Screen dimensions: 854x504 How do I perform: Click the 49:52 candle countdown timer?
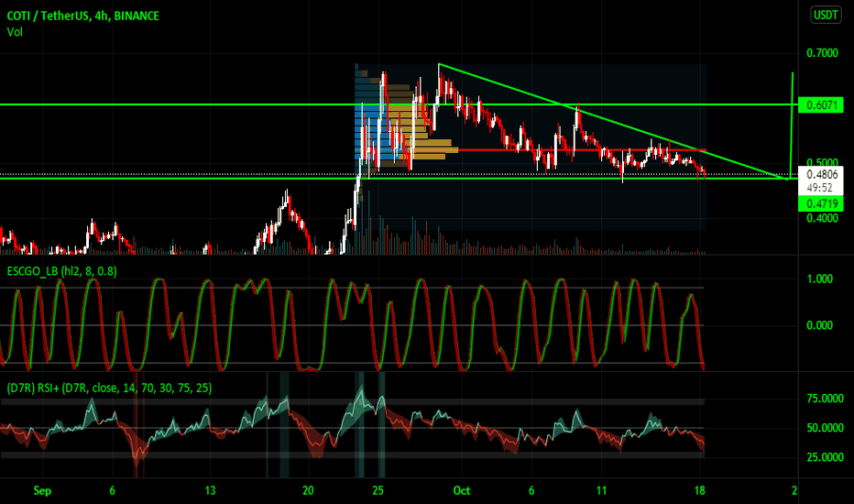(819, 188)
